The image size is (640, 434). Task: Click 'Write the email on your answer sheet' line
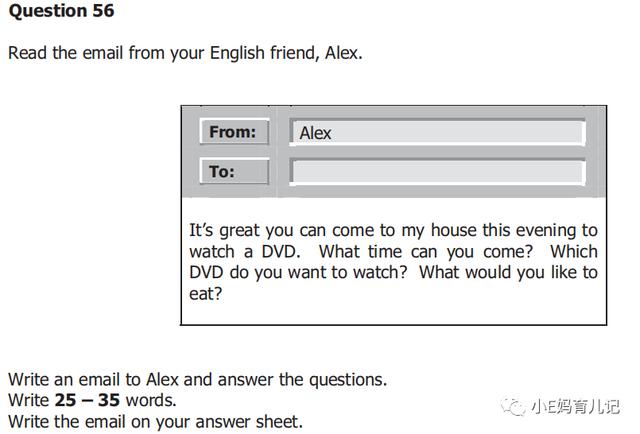coord(156,422)
